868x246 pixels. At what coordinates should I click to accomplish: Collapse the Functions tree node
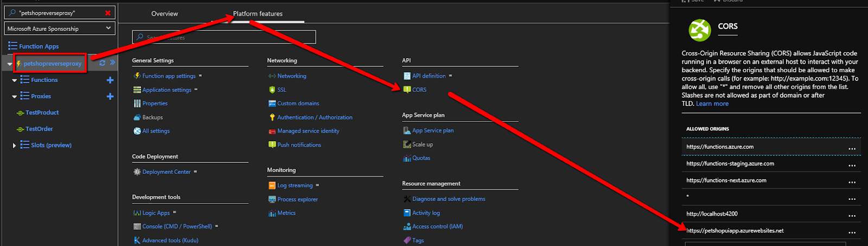coord(15,80)
